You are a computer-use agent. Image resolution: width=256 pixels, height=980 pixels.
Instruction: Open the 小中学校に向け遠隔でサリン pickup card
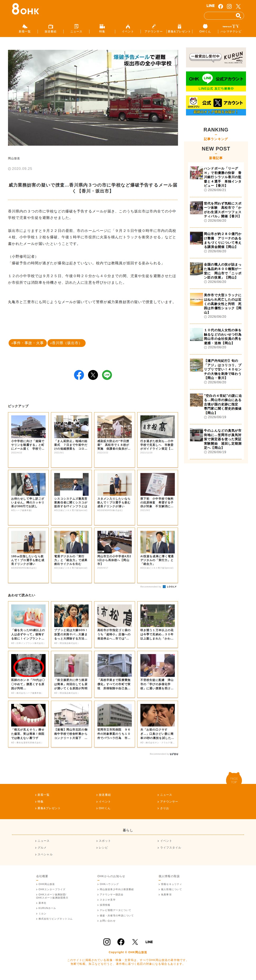[28, 439]
